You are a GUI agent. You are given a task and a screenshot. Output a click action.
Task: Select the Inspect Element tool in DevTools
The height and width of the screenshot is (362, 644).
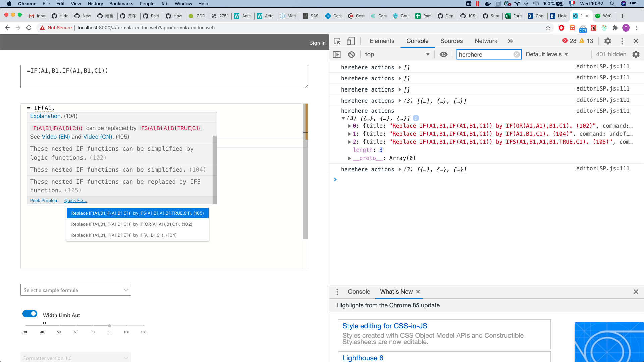337,41
